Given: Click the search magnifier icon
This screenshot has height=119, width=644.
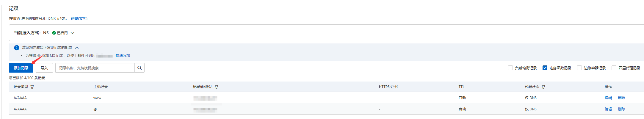Looking at the screenshot, I should [x=140, y=68].
